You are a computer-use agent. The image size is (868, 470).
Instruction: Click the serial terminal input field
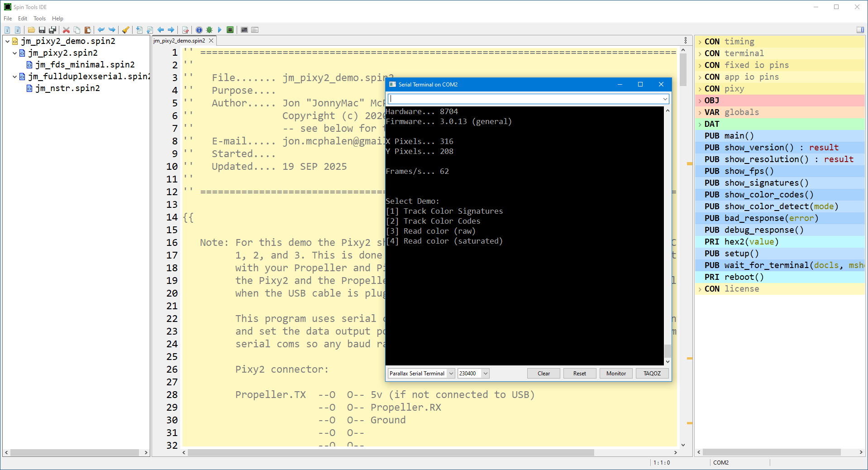(525, 99)
